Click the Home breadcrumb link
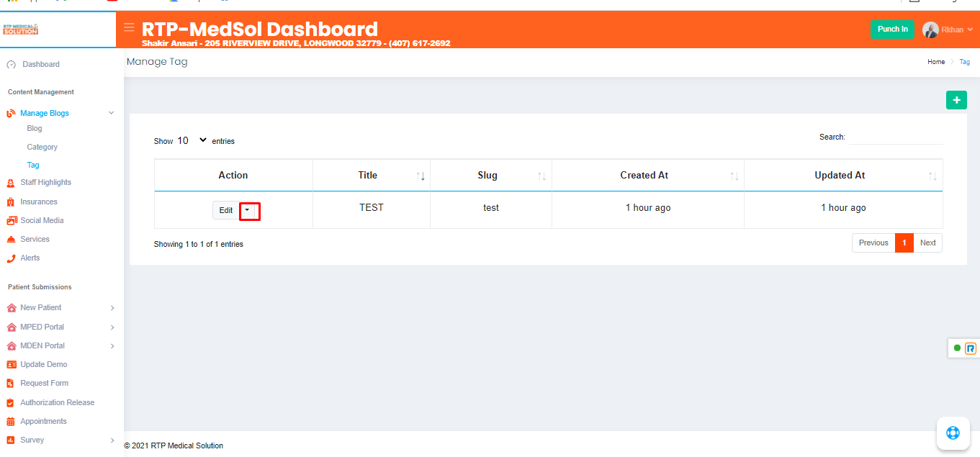980x457 pixels. tap(936, 62)
